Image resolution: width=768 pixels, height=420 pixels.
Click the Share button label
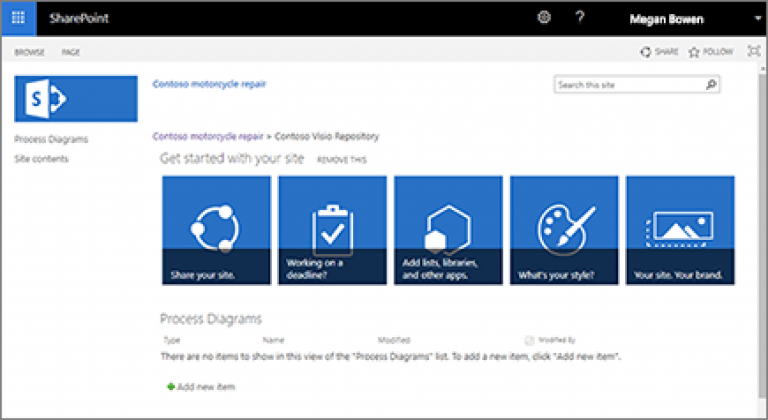[x=667, y=51]
